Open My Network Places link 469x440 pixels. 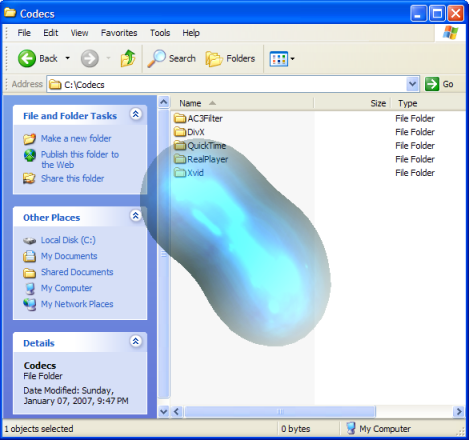(77, 304)
